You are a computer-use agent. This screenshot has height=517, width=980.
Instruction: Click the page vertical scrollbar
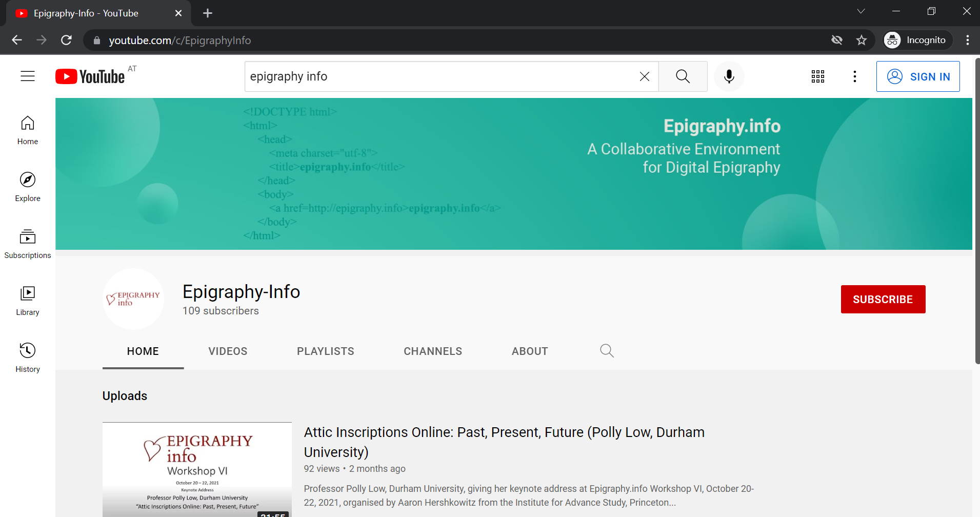(977, 210)
